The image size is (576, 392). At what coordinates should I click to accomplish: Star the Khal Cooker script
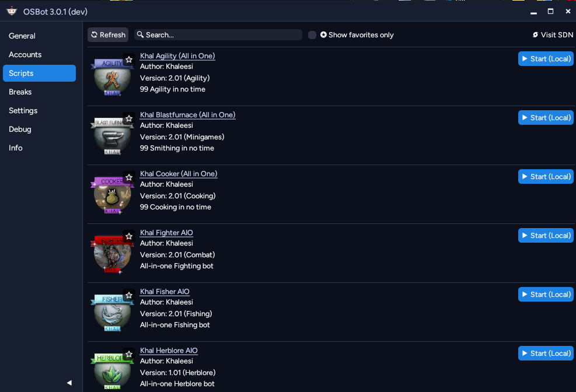click(129, 177)
